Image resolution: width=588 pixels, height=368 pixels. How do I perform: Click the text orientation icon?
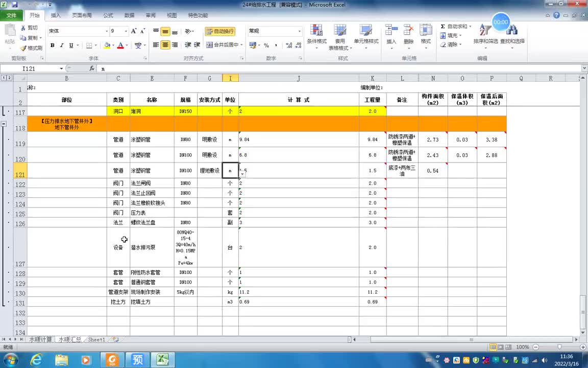189,31
